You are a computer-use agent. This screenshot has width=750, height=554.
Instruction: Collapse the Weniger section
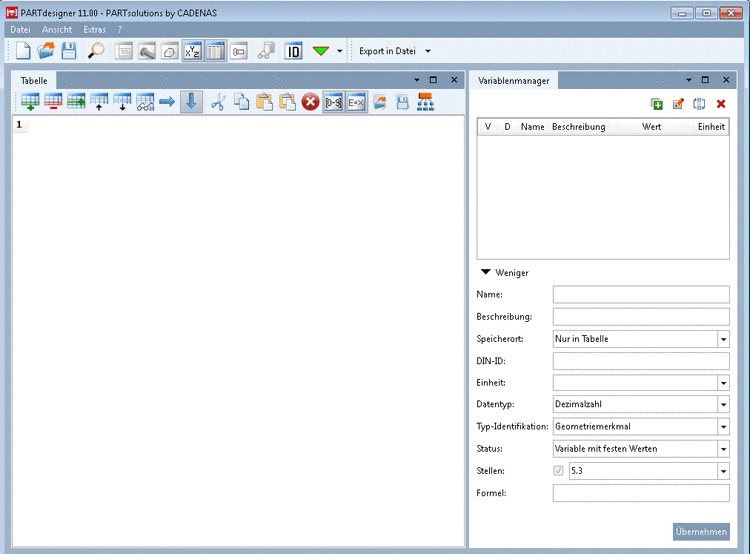pyautogui.click(x=505, y=273)
